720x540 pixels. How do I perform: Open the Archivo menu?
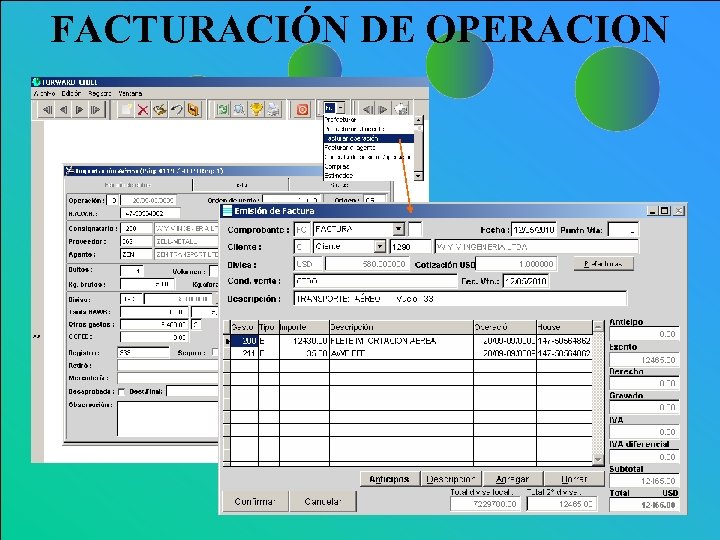pos(44,94)
